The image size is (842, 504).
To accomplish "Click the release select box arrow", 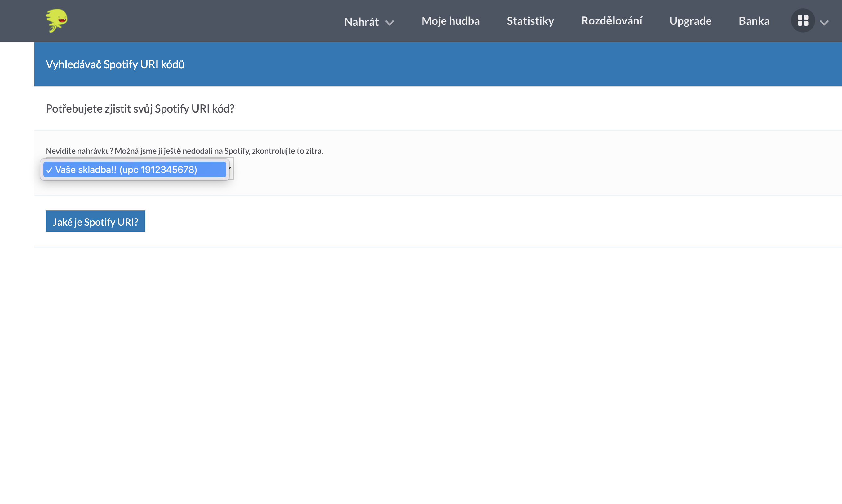I will 230,168.
